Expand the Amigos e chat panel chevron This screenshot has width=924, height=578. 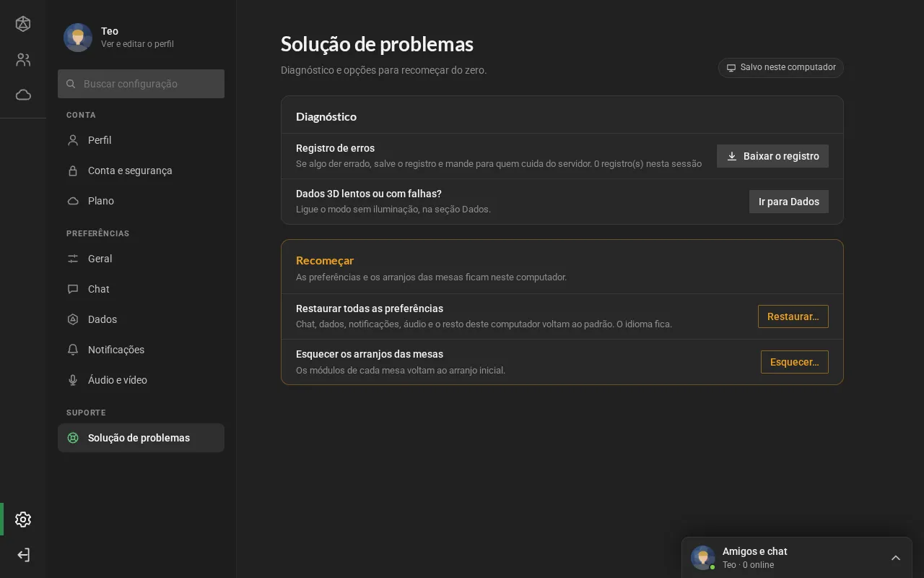896,558
